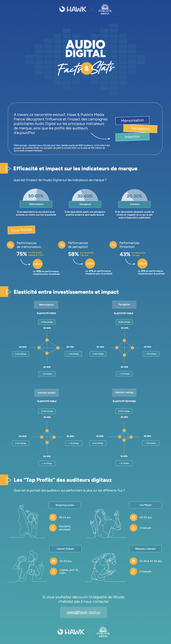
Task: Click the play arrow beside Elasticité heading
Action: pos(8,292)
